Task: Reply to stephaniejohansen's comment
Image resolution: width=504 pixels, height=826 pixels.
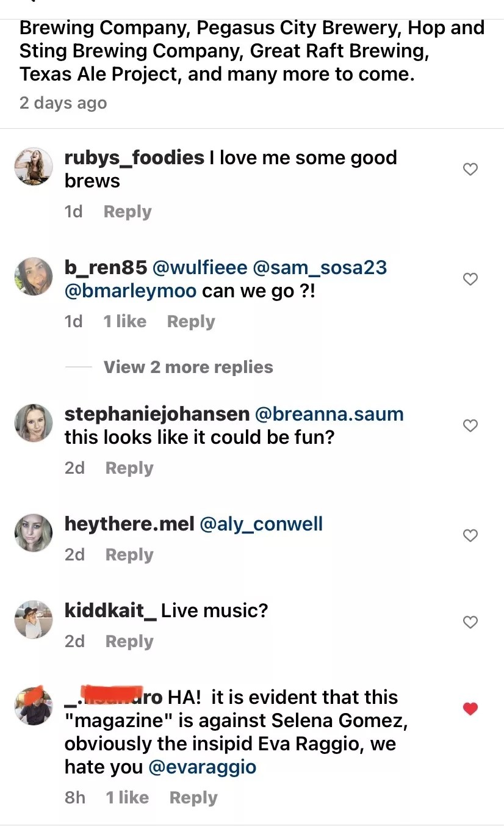Action: (x=129, y=468)
